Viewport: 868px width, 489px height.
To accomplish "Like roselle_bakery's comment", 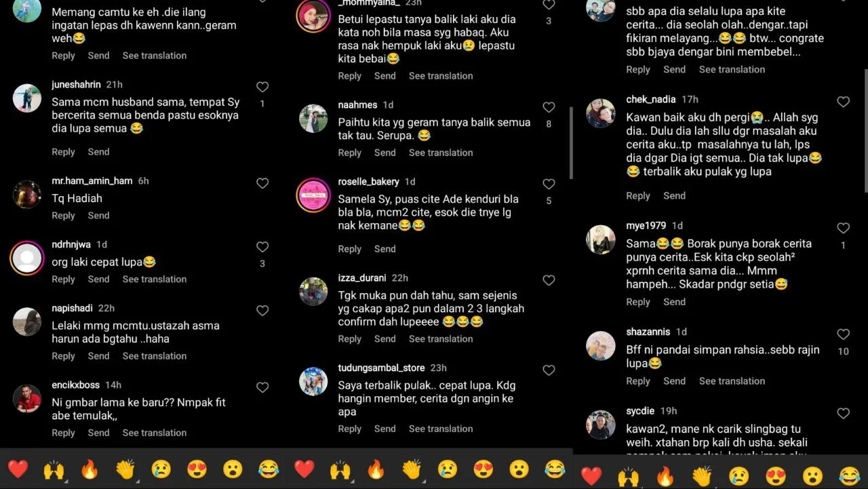I will tap(549, 184).
